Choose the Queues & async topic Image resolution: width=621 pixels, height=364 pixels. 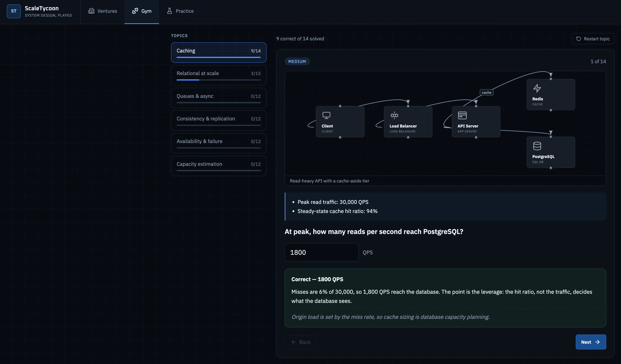(219, 98)
